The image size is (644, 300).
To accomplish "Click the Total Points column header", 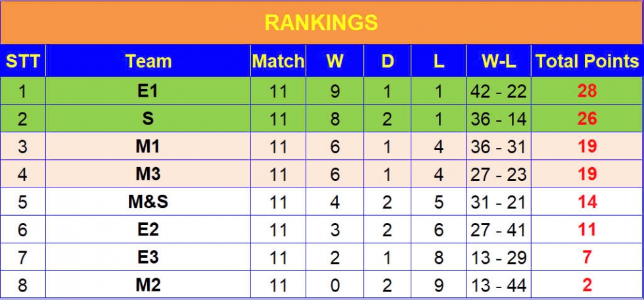I will (x=587, y=61).
